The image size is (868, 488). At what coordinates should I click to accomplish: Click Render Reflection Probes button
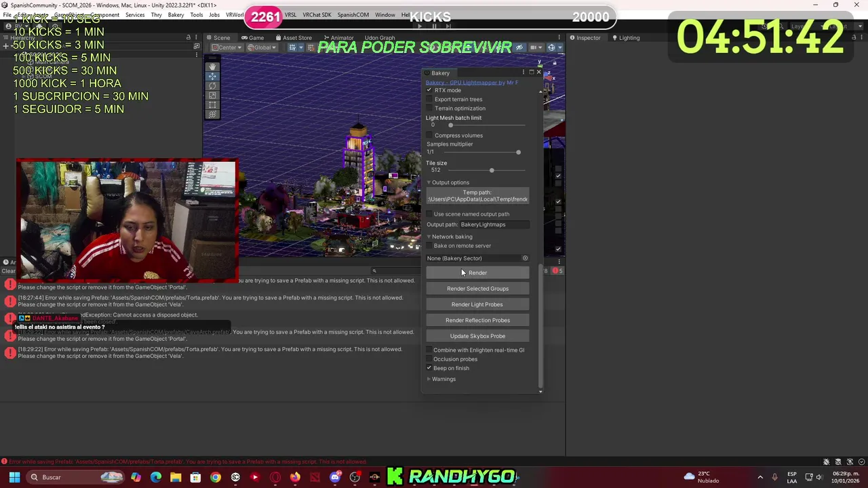tap(477, 320)
